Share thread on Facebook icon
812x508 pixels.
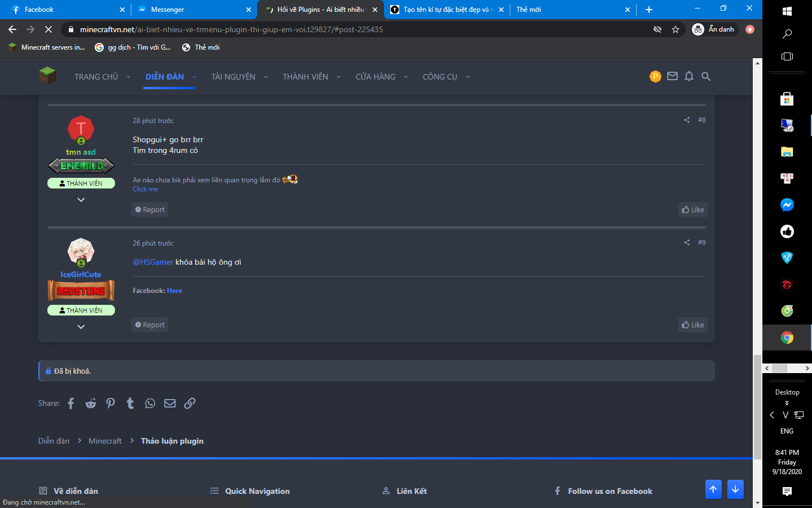71,403
